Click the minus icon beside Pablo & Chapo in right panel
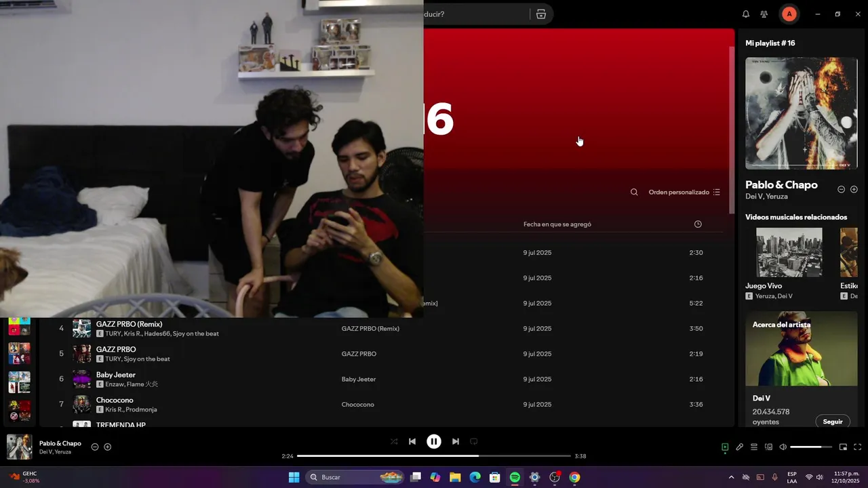This screenshot has height=488, width=868. tap(842, 190)
